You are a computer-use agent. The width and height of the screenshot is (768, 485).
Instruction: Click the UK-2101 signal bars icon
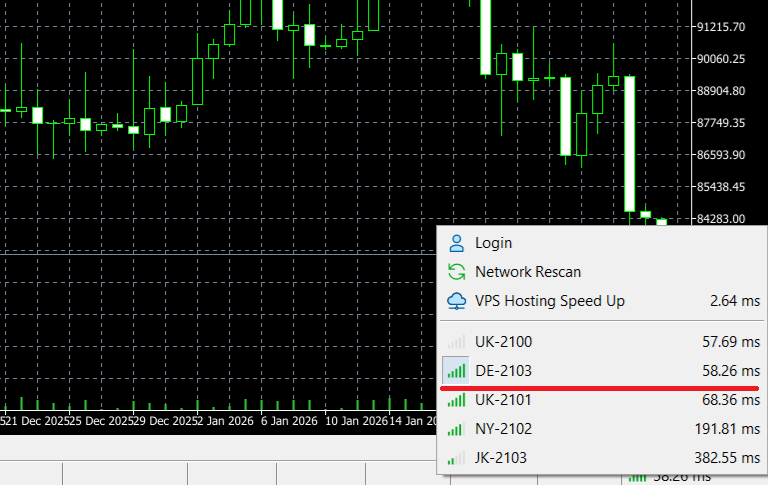(x=456, y=401)
